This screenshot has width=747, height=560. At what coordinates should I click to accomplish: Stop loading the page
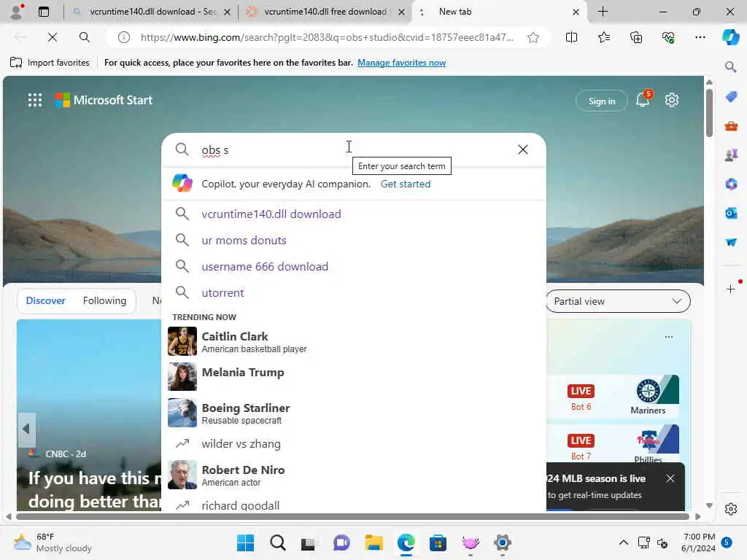click(53, 37)
